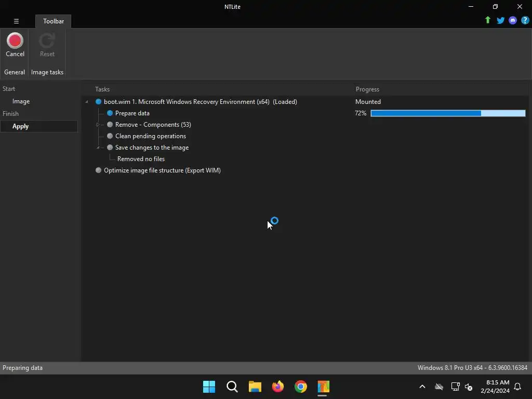
Task: Open the Help question mark icon
Action: (525, 20)
